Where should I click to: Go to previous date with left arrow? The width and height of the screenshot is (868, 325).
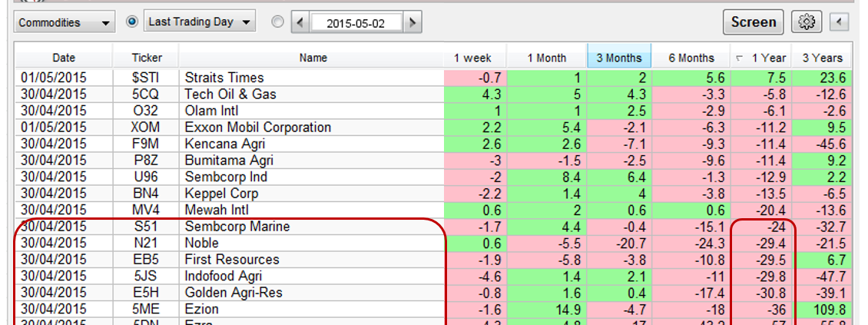301,22
